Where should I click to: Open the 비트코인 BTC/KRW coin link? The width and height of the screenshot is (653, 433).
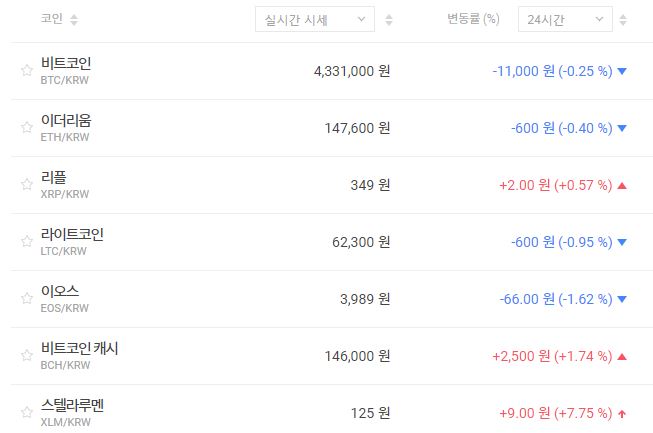click(66, 70)
